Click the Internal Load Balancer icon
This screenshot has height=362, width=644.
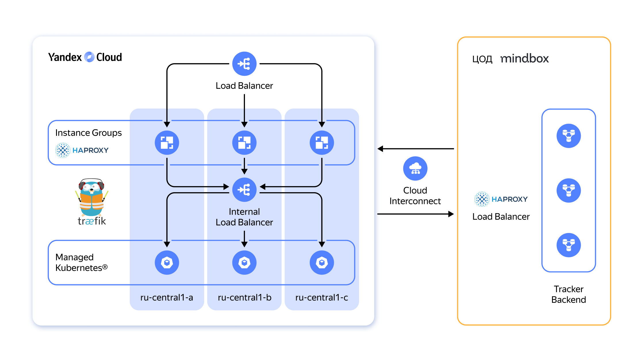tap(244, 190)
